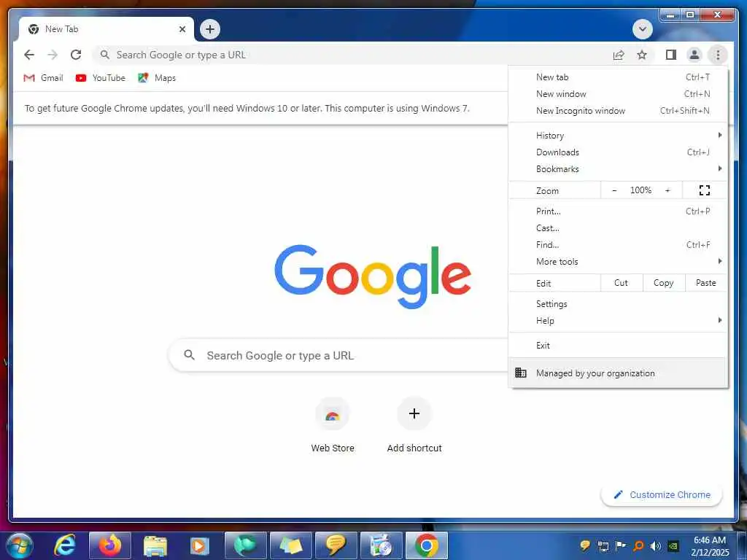Open the side panel icon

671,55
